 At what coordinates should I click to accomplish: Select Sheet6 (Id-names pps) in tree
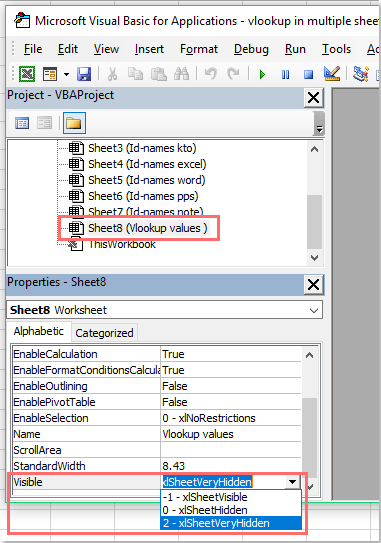143,196
